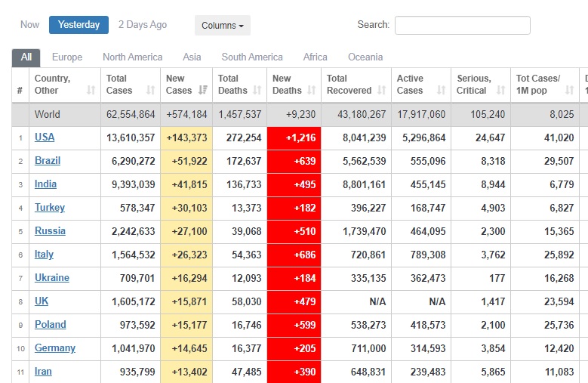The width and height of the screenshot is (588, 383).
Task: Switch to the Europe tab
Action: [67, 57]
